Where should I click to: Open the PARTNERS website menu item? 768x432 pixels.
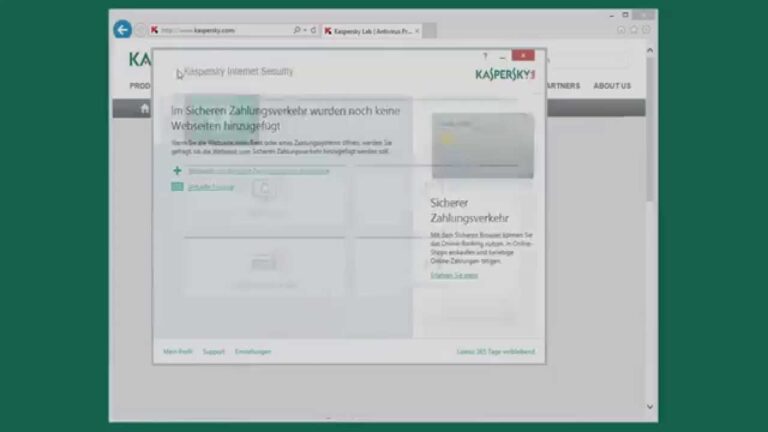click(x=563, y=86)
